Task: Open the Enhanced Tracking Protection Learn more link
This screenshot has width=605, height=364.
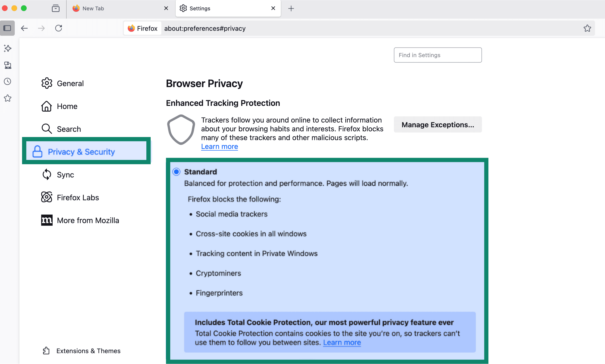Action: pyautogui.click(x=219, y=146)
